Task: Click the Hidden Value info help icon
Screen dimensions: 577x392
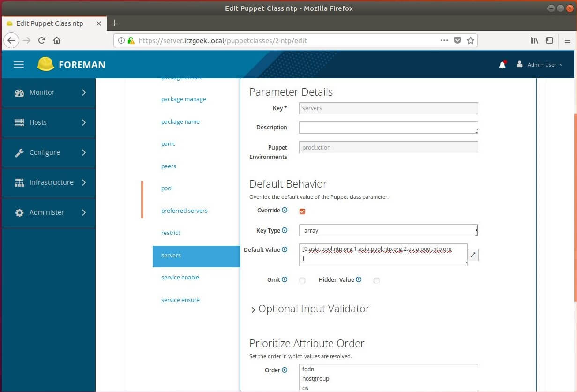Action: [x=359, y=279]
